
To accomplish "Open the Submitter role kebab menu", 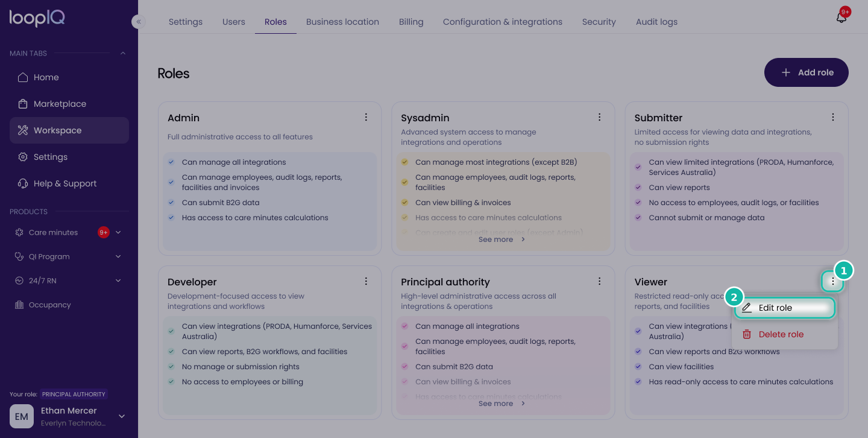I will [x=833, y=117].
